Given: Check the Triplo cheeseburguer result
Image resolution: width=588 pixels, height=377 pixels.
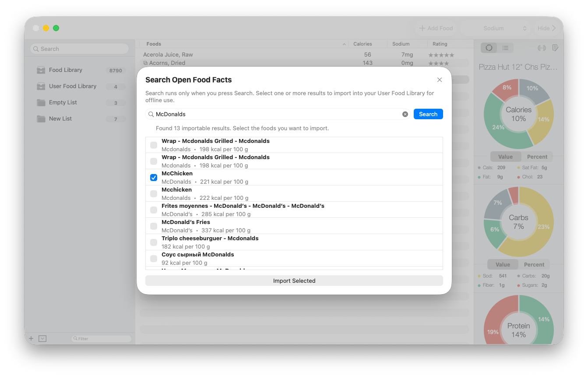Looking at the screenshot, I should 154,242.
